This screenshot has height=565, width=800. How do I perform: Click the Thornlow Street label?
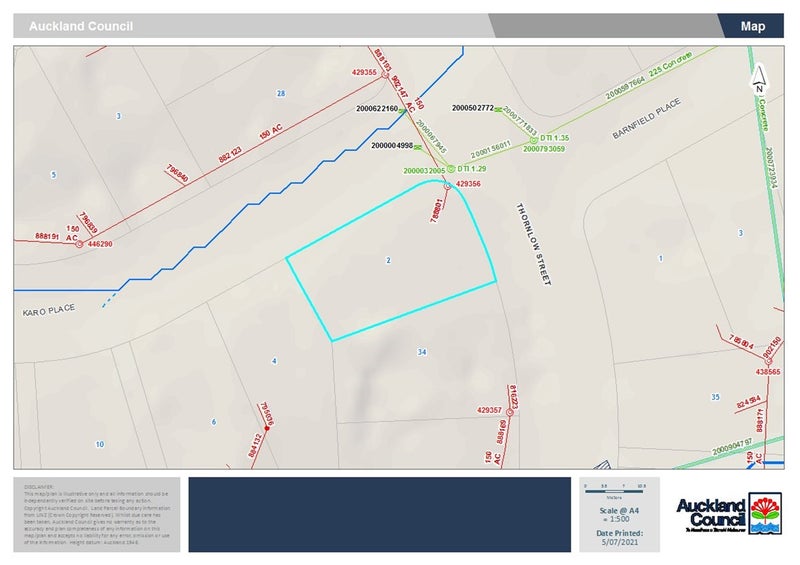pos(532,245)
